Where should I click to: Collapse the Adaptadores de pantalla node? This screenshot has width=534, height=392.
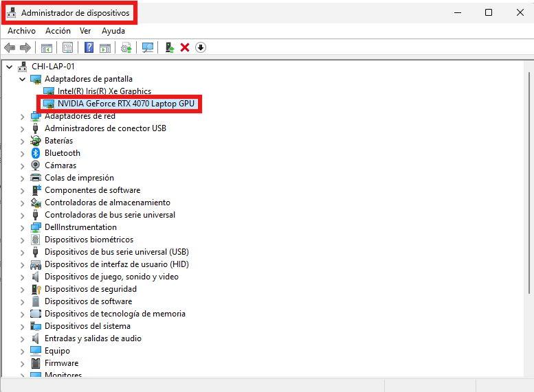[x=23, y=79]
